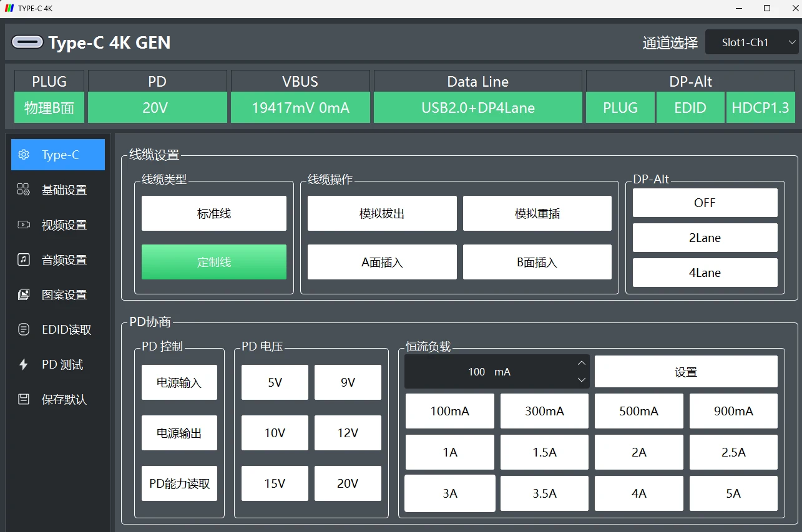Click the 音频设置 music note icon
The height and width of the screenshot is (532, 802).
[x=24, y=259]
